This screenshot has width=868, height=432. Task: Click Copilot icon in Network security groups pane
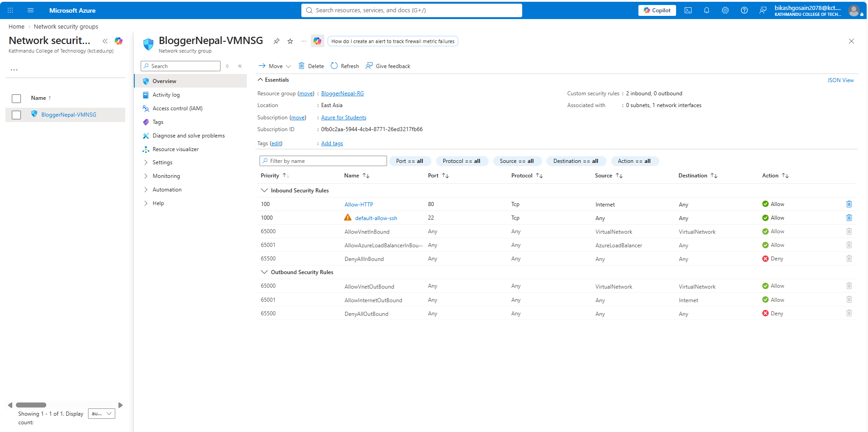click(118, 41)
